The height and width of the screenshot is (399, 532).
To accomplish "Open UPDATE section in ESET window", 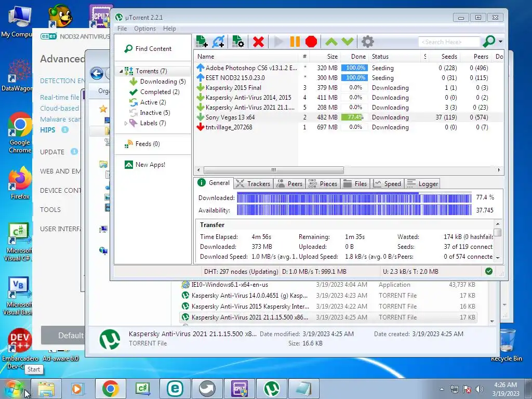I will [52, 152].
